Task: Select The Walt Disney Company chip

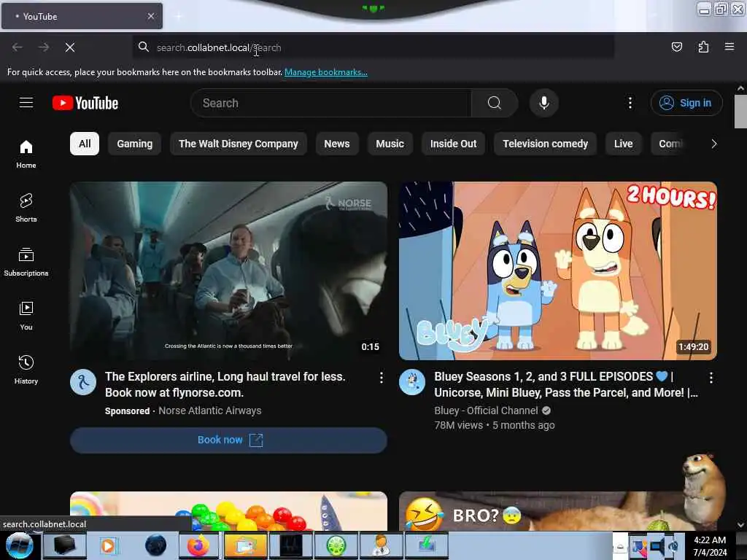Action: click(239, 144)
